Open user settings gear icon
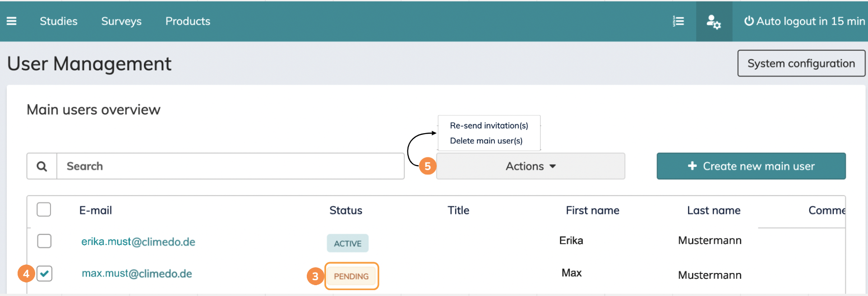 point(714,22)
